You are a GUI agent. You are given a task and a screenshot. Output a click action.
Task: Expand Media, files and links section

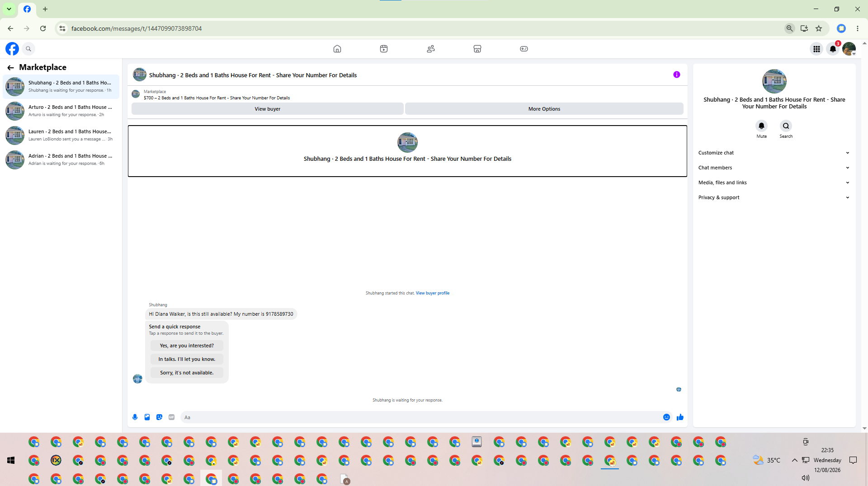(x=774, y=182)
